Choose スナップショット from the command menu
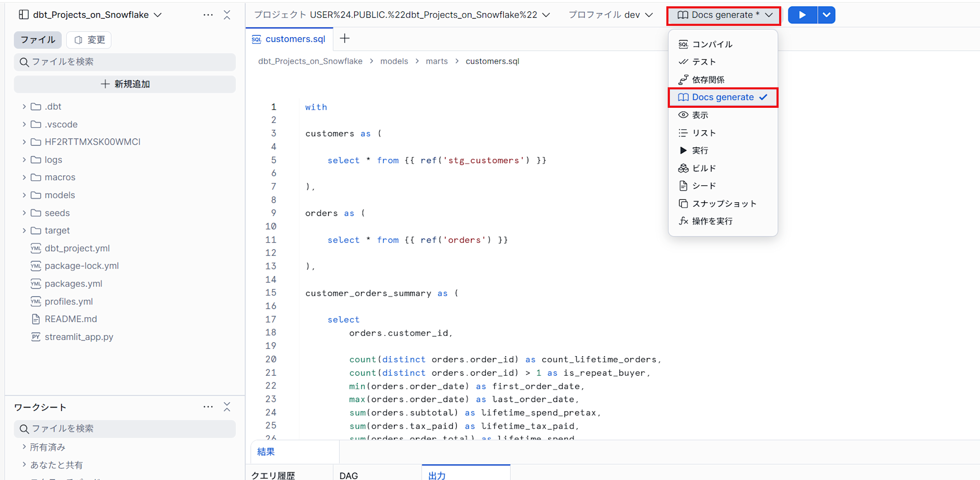Image resolution: width=980 pixels, height=480 pixels. click(723, 203)
